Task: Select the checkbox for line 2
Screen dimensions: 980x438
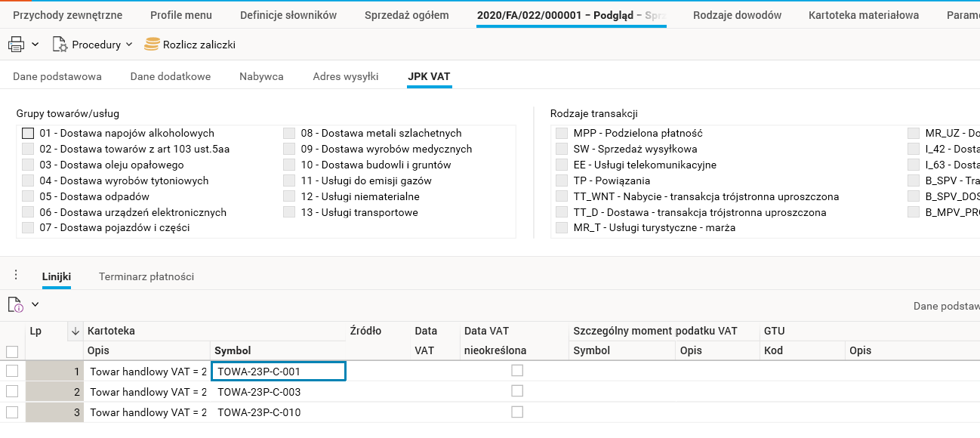Action: pos(12,391)
